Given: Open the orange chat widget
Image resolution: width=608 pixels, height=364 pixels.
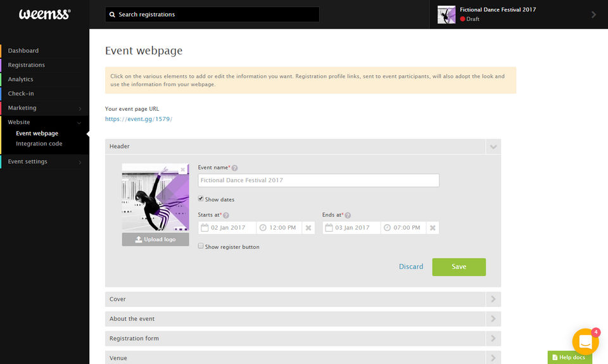Looking at the screenshot, I should tap(585, 341).
